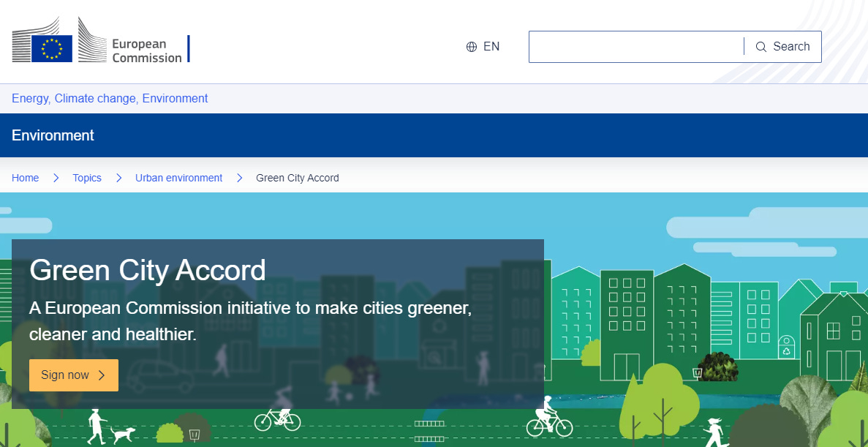This screenshot has height=447, width=868.
Task: Click Green City Accord breadcrumb text
Action: [298, 178]
